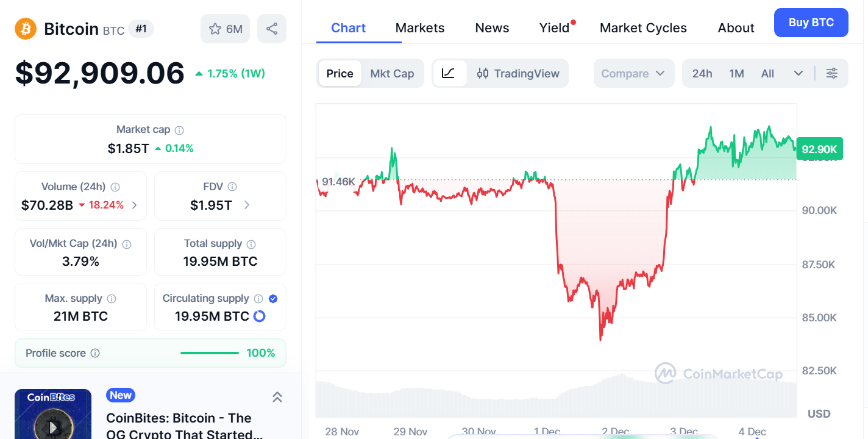Screen dimensions: 868x439
Task: Open chart settings sliders icon
Action: click(x=831, y=73)
